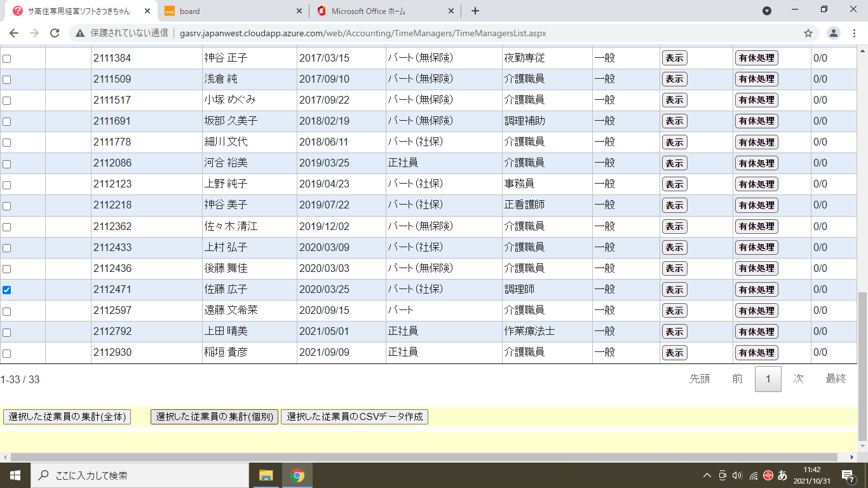Viewport: 868px width, 488px height.
Task: Open the new tab plus button
Action: click(x=475, y=11)
